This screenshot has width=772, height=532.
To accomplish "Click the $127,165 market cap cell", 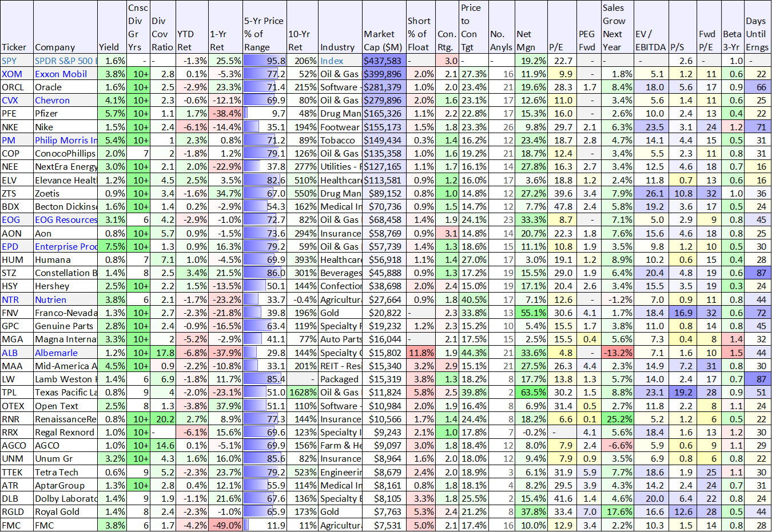I will pos(384,166).
